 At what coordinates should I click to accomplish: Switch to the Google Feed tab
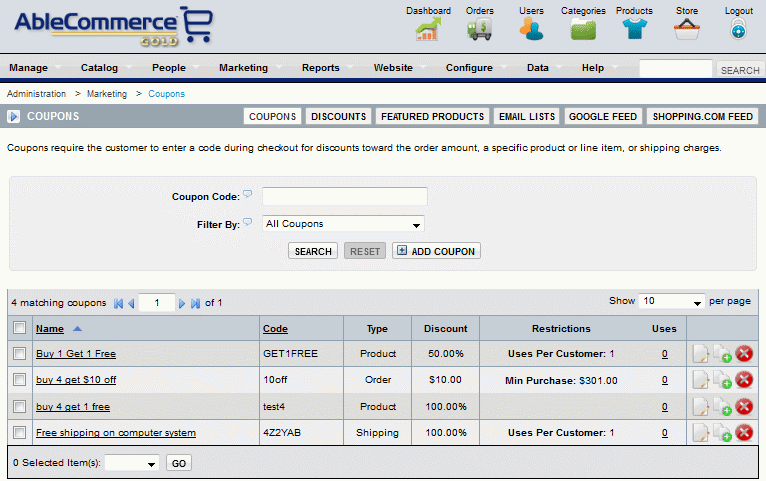(603, 117)
